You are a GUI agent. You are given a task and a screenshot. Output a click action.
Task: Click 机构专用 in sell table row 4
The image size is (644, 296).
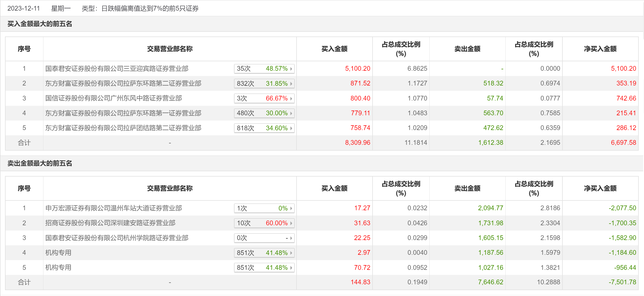coord(58,253)
